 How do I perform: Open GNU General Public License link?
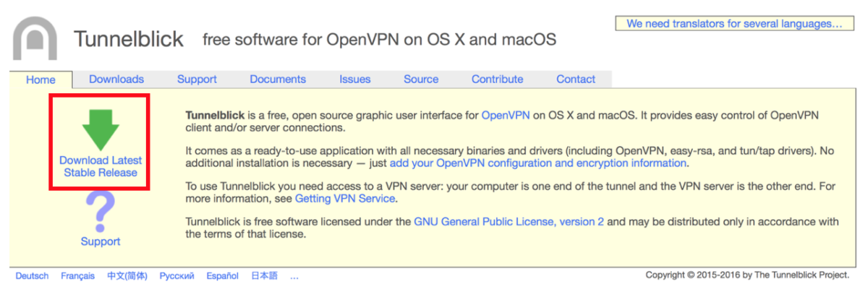pyautogui.click(x=509, y=222)
